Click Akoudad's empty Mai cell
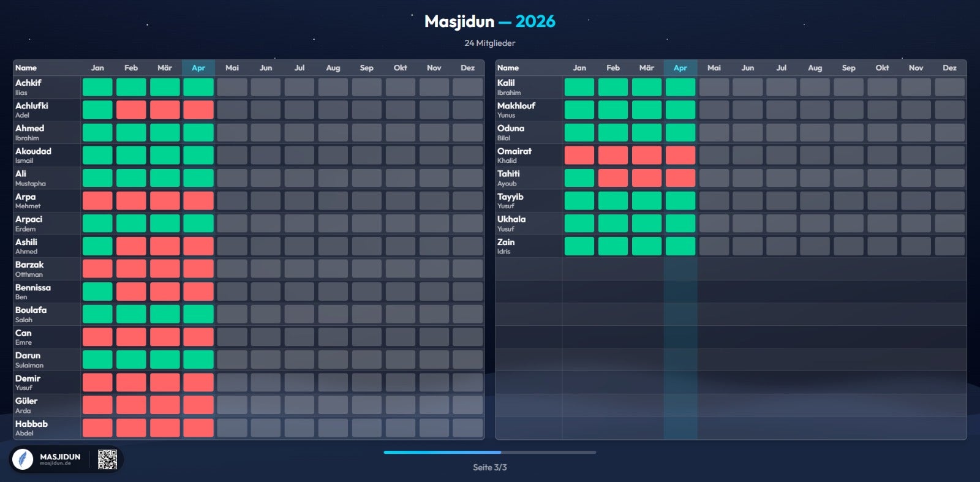Image resolution: width=980 pixels, height=482 pixels. (232, 155)
